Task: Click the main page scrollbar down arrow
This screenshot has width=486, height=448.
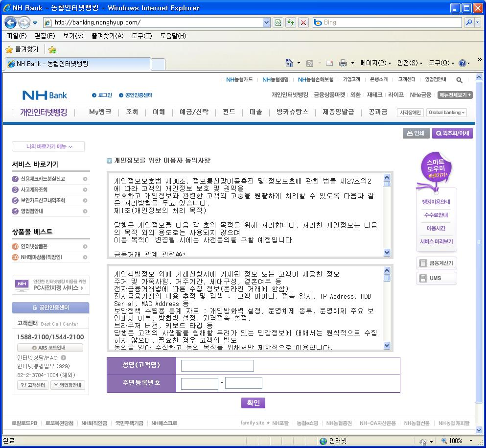Action: tap(479, 430)
